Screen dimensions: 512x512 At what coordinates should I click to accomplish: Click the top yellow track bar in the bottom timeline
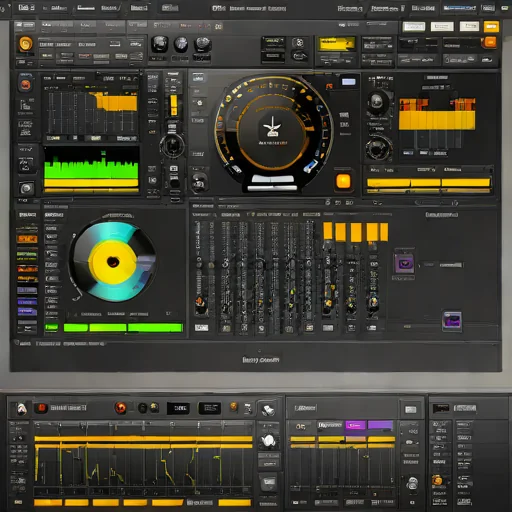[143, 438]
